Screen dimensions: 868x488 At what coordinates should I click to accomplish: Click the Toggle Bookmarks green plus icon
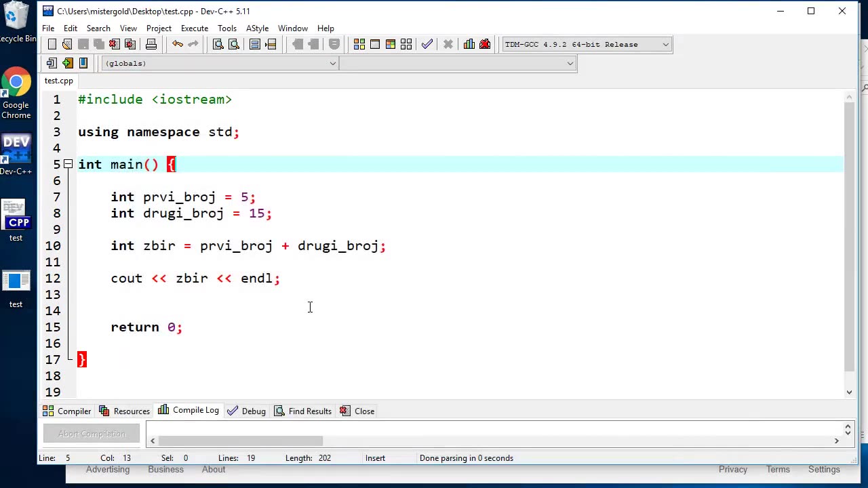67,63
